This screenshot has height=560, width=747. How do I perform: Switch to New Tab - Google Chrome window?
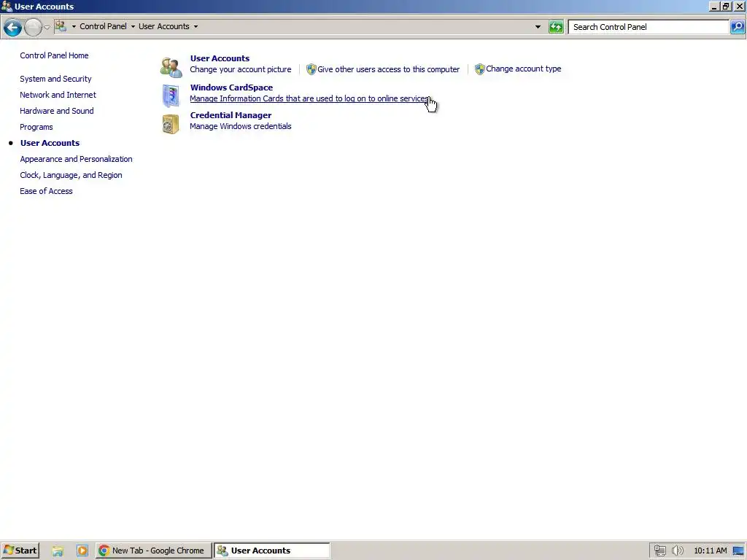(x=153, y=551)
